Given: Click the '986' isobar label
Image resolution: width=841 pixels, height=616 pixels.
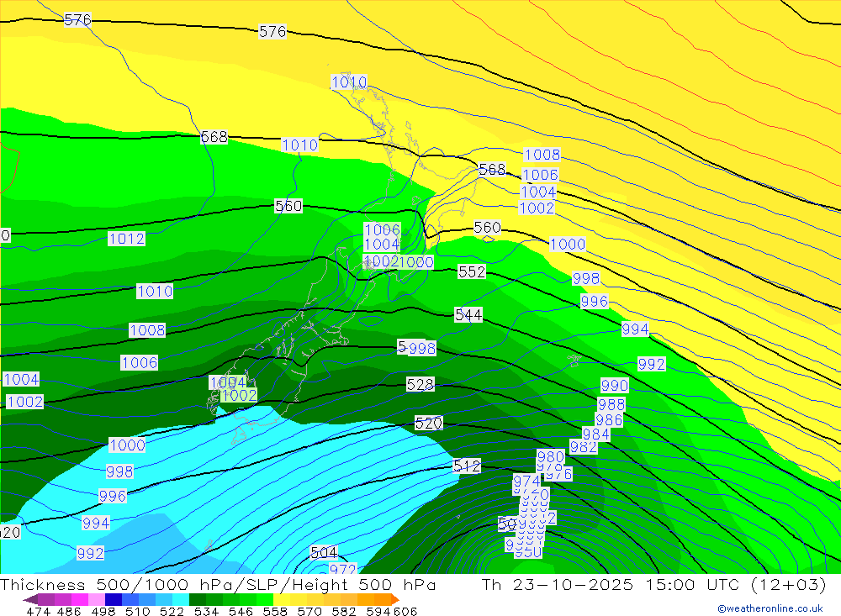Looking at the screenshot, I should 609,420.
